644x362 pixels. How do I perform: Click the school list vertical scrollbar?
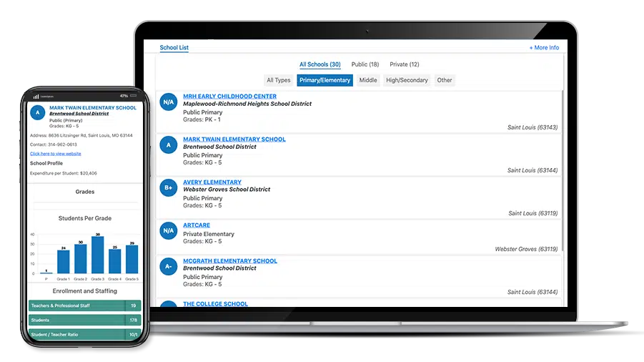[563, 170]
